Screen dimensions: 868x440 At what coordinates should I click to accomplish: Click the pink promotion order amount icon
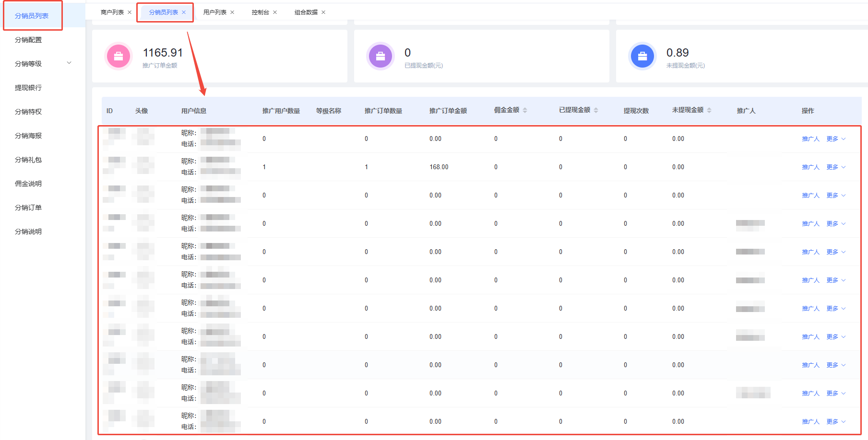click(x=119, y=56)
